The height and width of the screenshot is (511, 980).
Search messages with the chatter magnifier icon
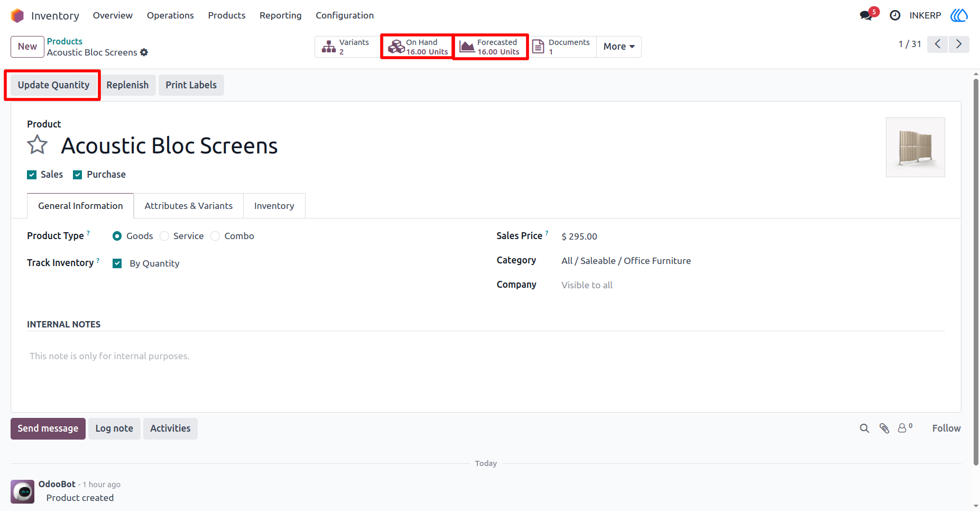(x=864, y=428)
